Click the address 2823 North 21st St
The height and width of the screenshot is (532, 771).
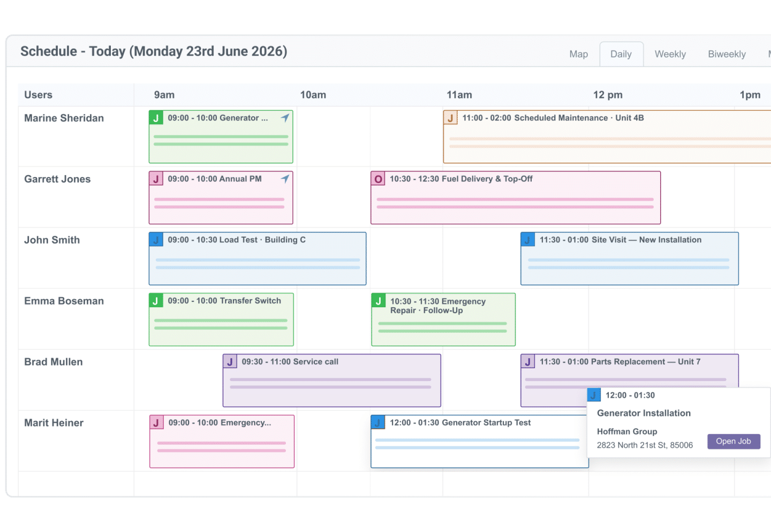point(645,445)
